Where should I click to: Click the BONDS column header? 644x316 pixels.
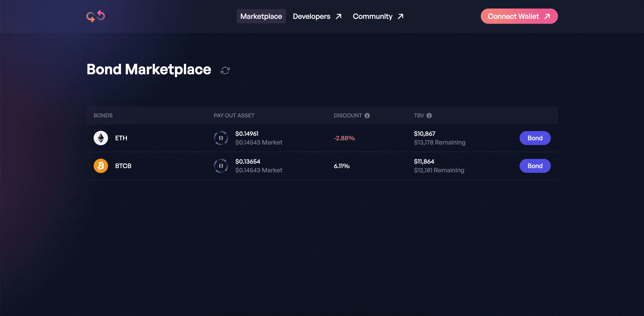click(103, 115)
